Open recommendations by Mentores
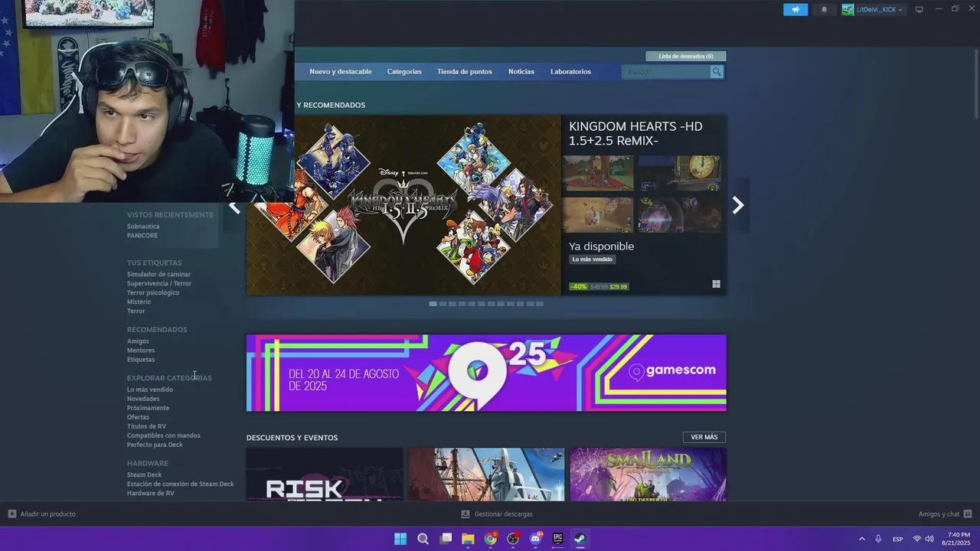The width and height of the screenshot is (980, 551). (x=141, y=350)
